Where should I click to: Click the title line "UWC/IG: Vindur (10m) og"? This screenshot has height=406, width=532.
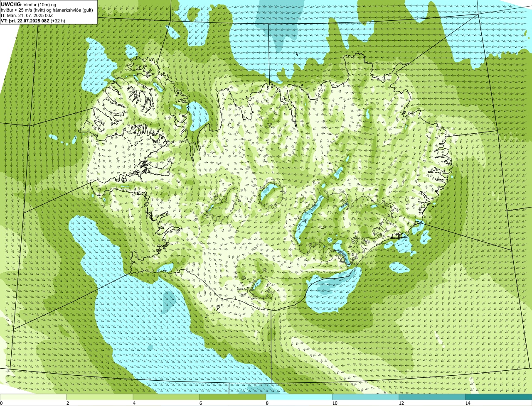coord(30,4)
